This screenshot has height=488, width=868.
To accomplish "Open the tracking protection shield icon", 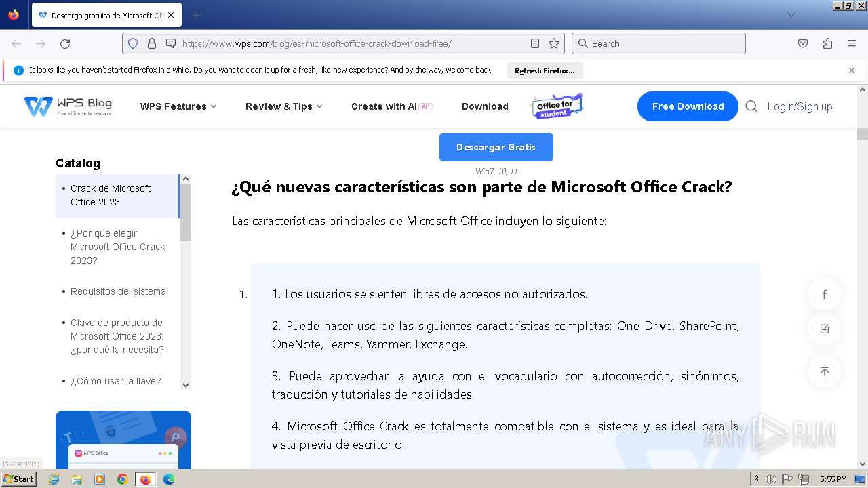I will (133, 43).
